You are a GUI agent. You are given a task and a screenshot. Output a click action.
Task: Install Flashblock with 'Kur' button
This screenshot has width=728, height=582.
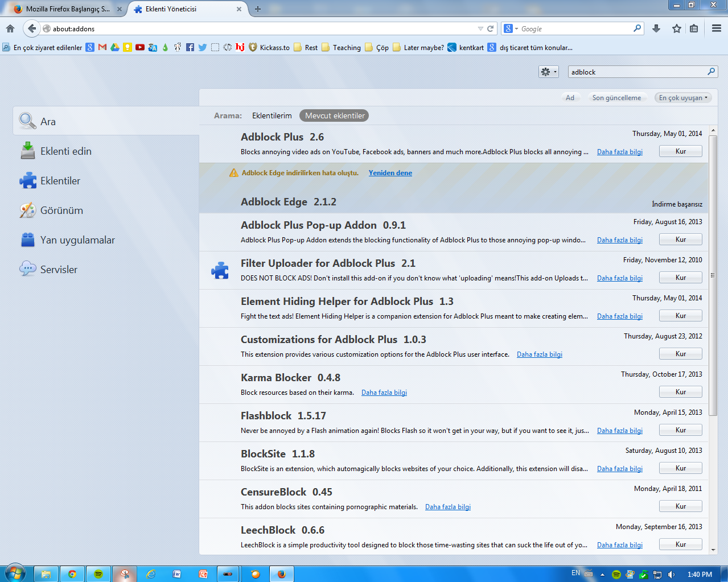tap(681, 430)
